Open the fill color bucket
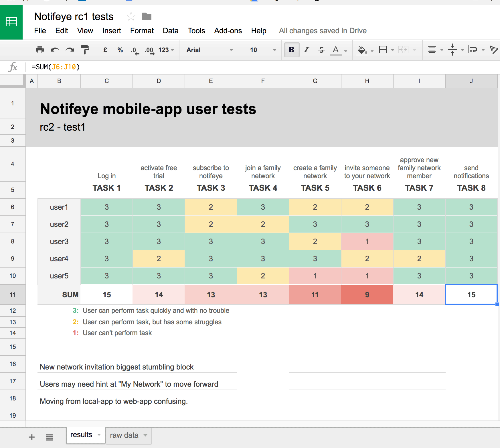Viewport: 500px width, 448px height. (x=362, y=50)
